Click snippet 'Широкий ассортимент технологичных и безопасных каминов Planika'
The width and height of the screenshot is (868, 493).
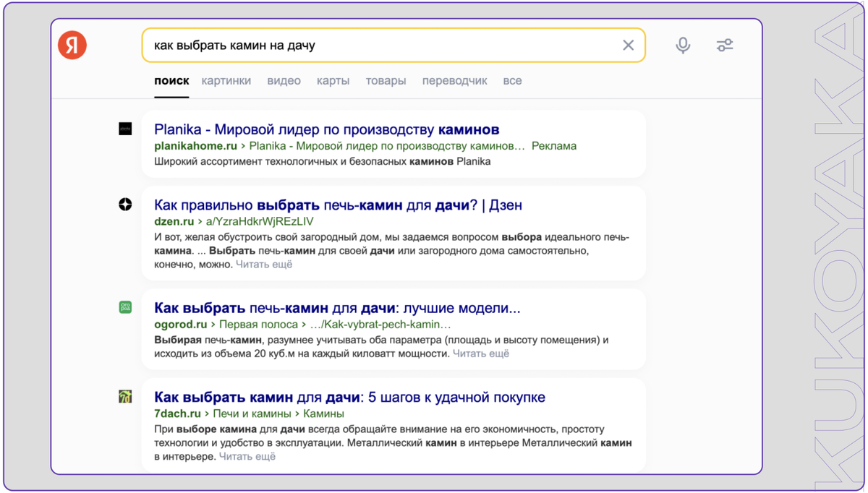[322, 162]
